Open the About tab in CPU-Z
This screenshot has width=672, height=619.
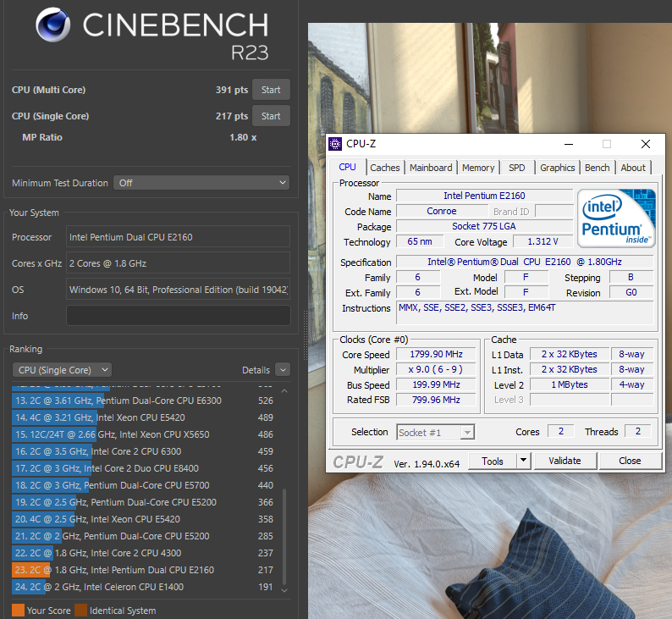633,168
